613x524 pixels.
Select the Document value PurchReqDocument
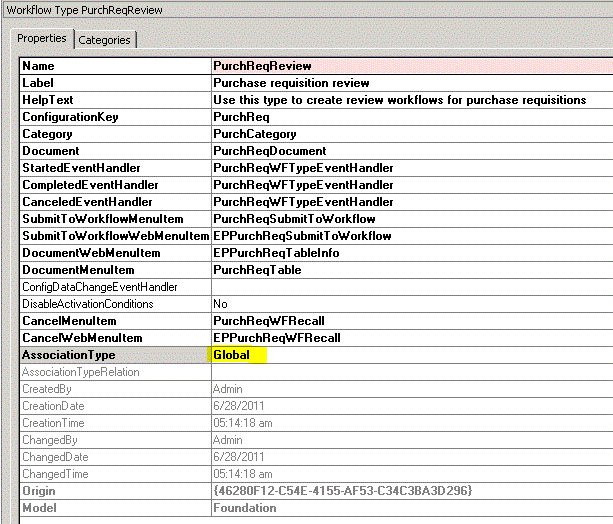[x=264, y=151]
